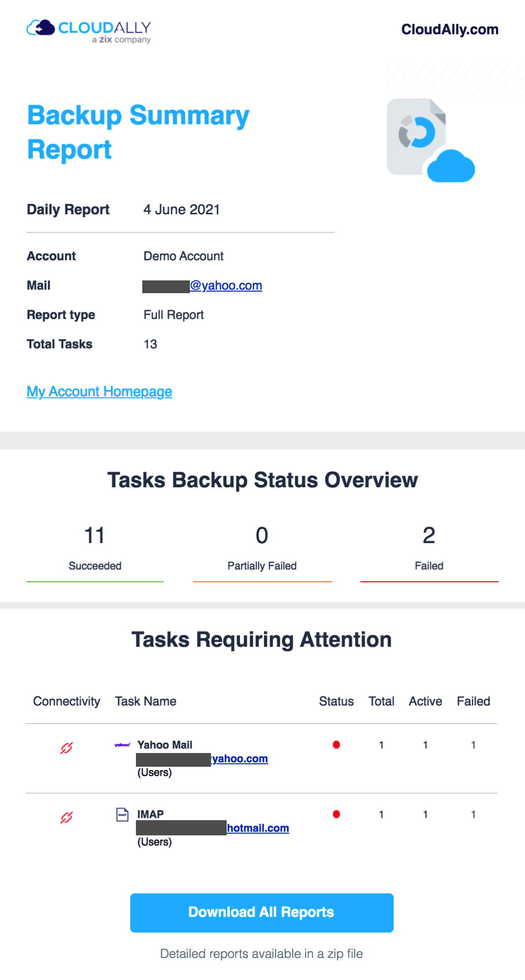Open My Account Homepage link
Screen dimensions: 525x980
click(100, 391)
